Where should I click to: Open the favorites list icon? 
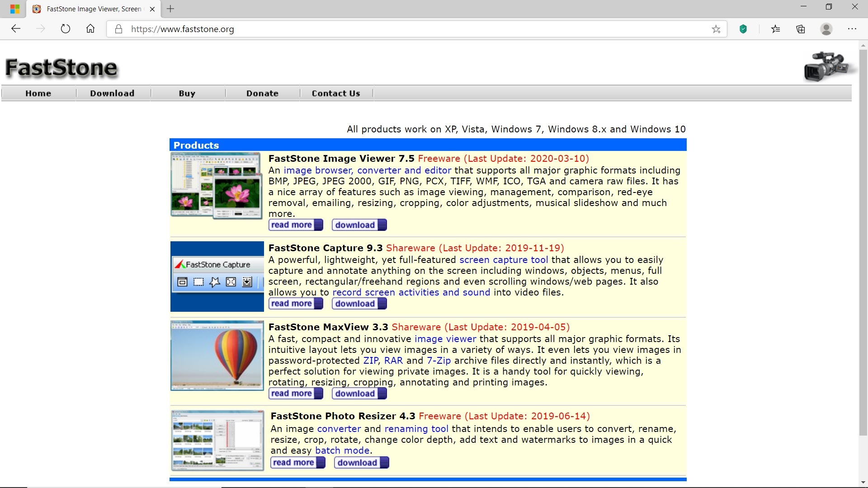coord(775,29)
